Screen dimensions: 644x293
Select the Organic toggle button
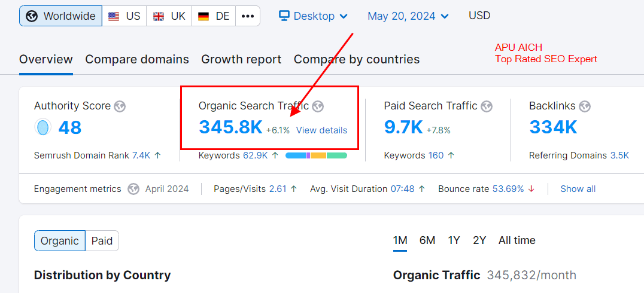[60, 241]
